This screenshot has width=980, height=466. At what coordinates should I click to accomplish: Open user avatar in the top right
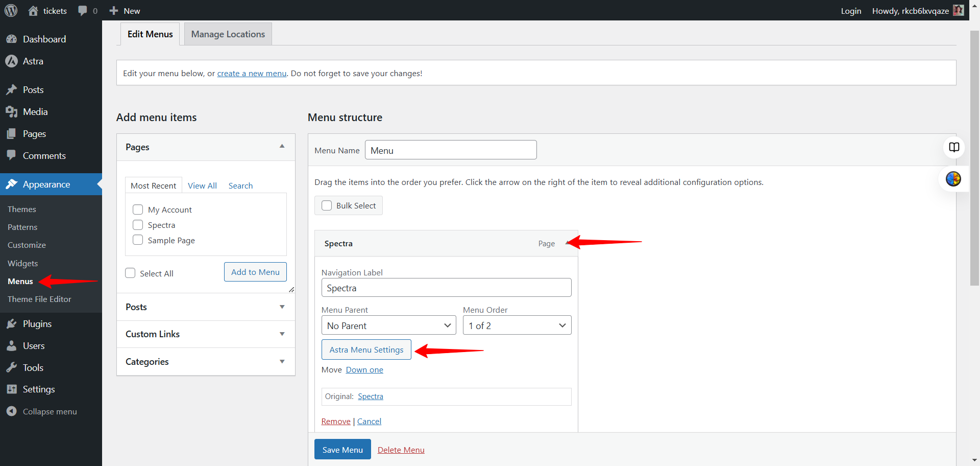click(959, 10)
